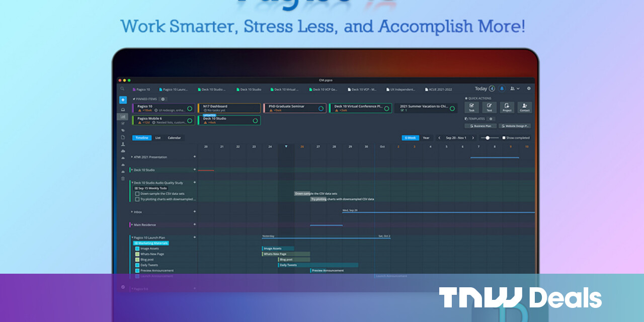This screenshot has width=644, height=322.
Task: Open the tags icon in sidebar
Action: pos(123,130)
